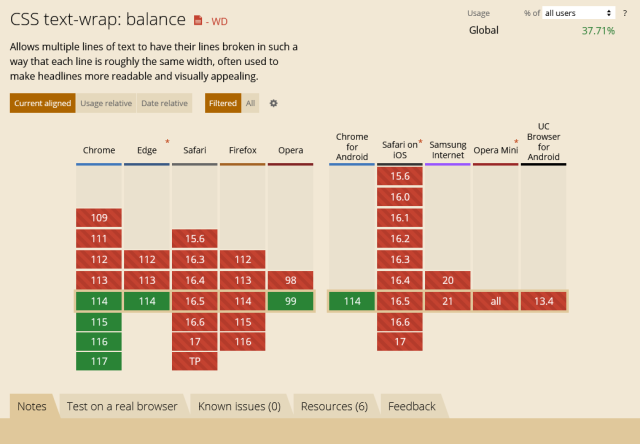
Task: Click the WD spec document icon
Action: click(198, 20)
